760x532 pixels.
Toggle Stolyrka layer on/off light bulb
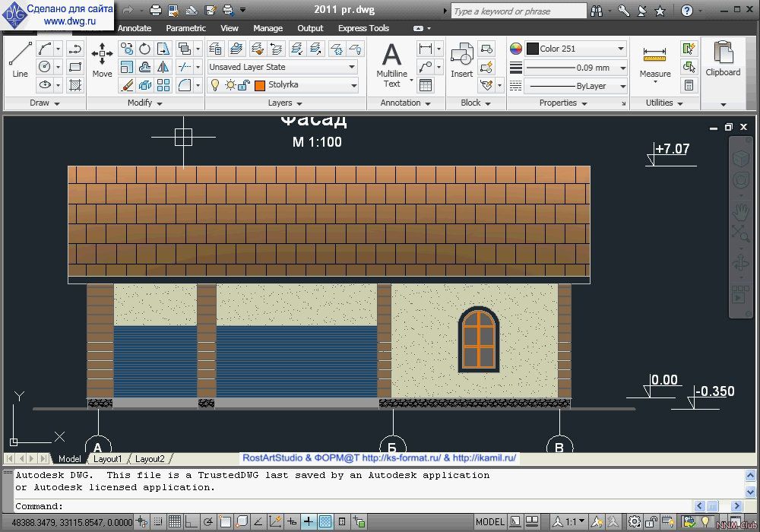(x=215, y=85)
